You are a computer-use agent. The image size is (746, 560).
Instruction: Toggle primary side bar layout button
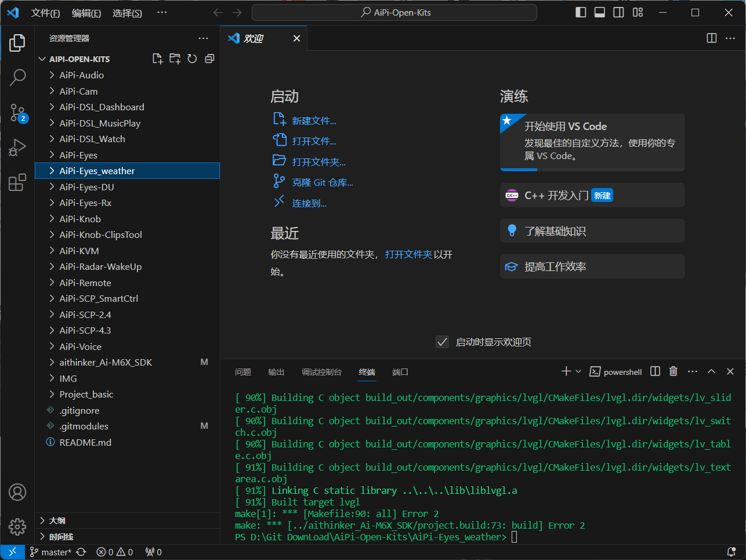click(581, 13)
